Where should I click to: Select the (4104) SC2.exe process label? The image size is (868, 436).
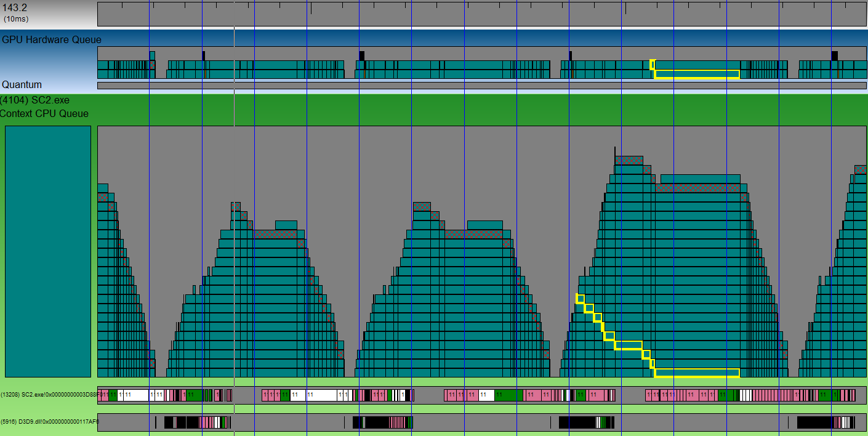(34, 100)
